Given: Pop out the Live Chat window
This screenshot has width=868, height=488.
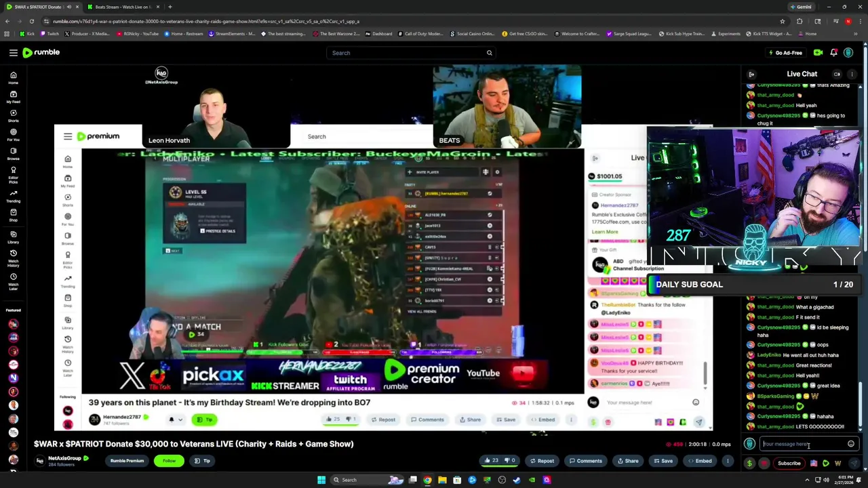Looking at the screenshot, I should pos(837,74).
